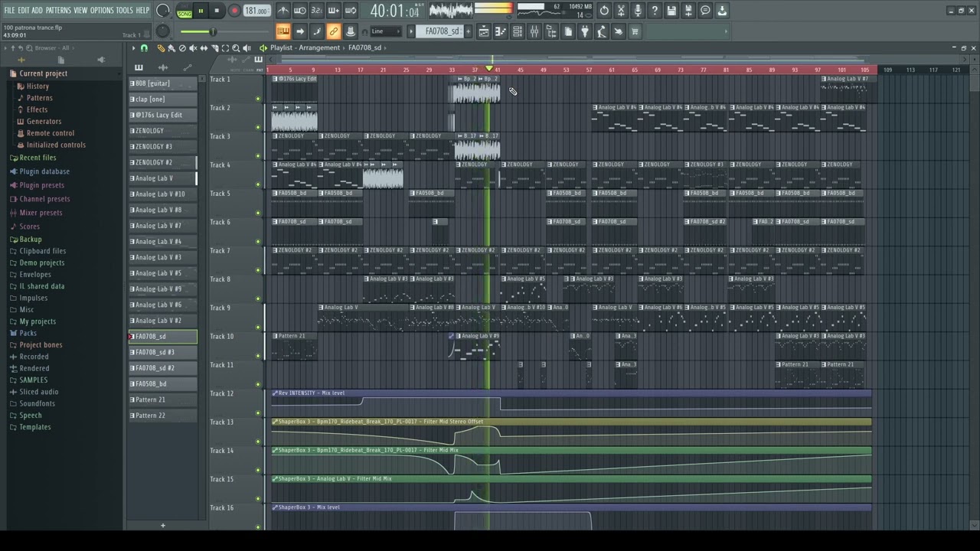
Task: Open the OPTIONS menu
Action: (x=102, y=10)
